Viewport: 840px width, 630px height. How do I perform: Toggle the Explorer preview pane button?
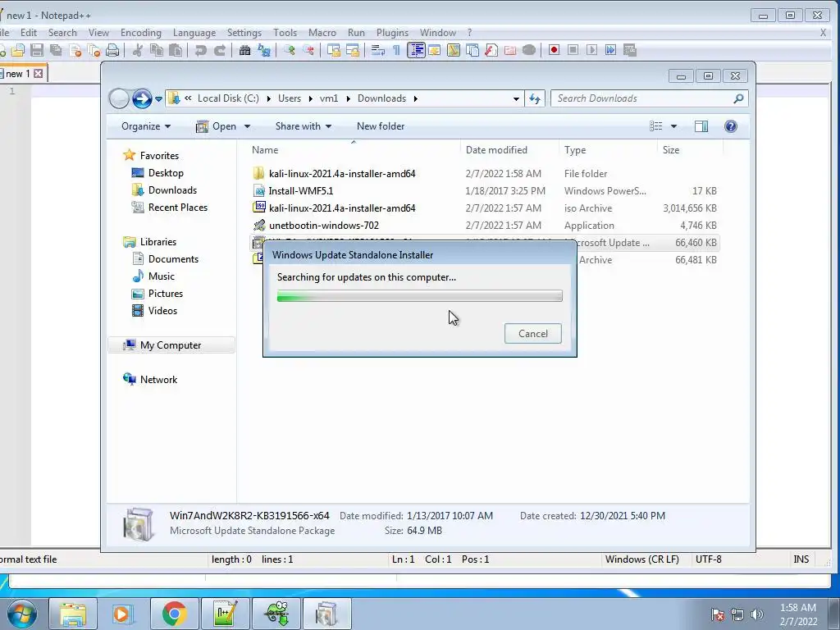click(x=701, y=126)
